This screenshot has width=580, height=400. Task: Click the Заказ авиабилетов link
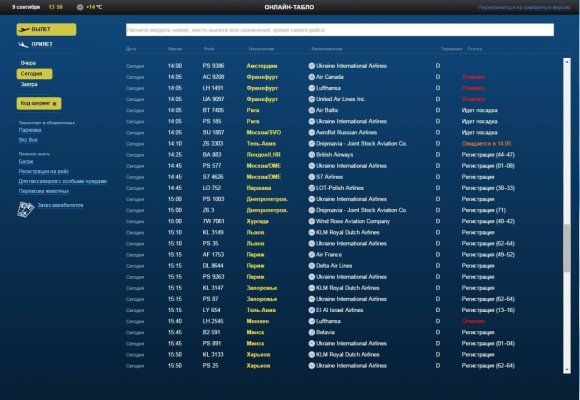pyautogui.click(x=60, y=205)
